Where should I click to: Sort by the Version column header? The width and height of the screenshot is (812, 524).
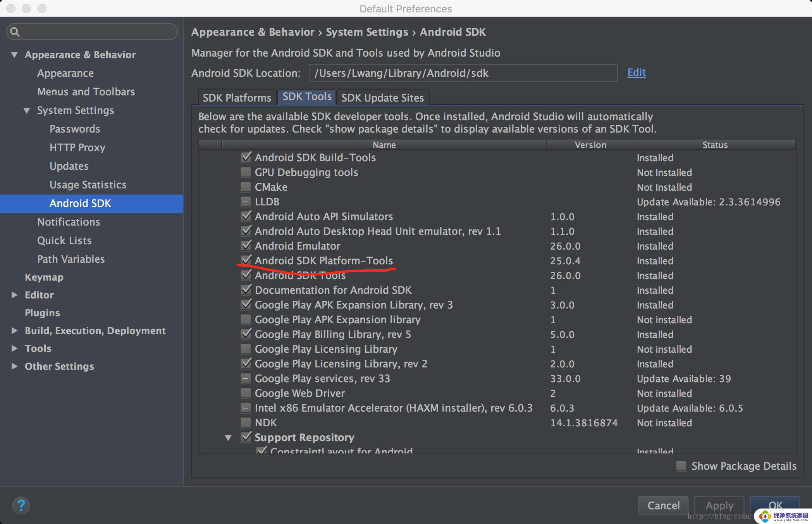(x=590, y=145)
